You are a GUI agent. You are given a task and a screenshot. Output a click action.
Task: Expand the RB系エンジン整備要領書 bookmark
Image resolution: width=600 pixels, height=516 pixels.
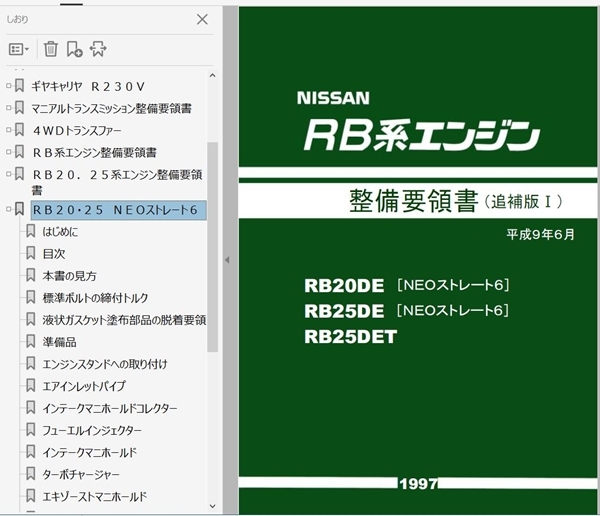8,152
